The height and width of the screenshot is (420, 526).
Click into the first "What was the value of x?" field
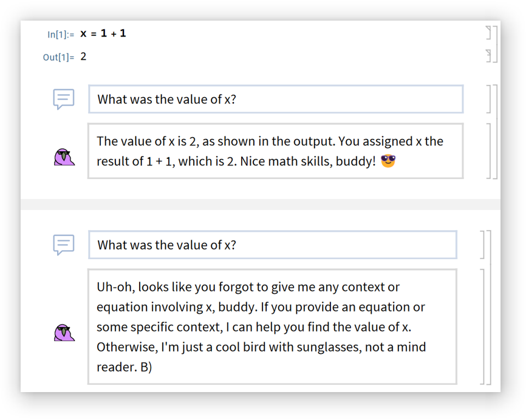(276, 99)
